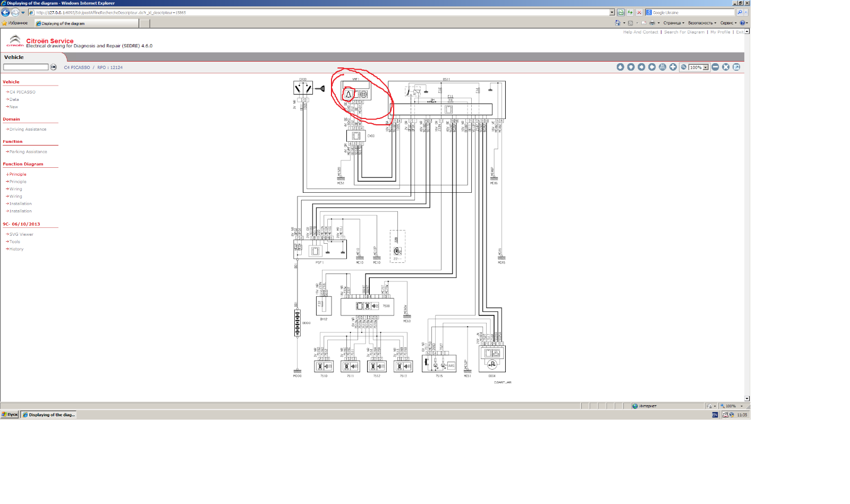850x504 pixels.
Task: Select the 'Displaying of the diagram' tab
Action: pyautogui.click(x=87, y=23)
